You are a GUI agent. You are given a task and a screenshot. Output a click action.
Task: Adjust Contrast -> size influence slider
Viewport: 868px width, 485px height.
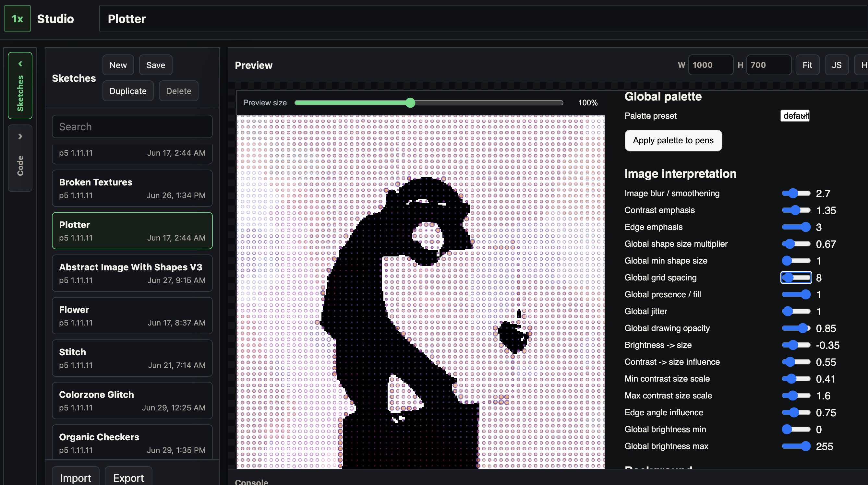pyautogui.click(x=796, y=362)
